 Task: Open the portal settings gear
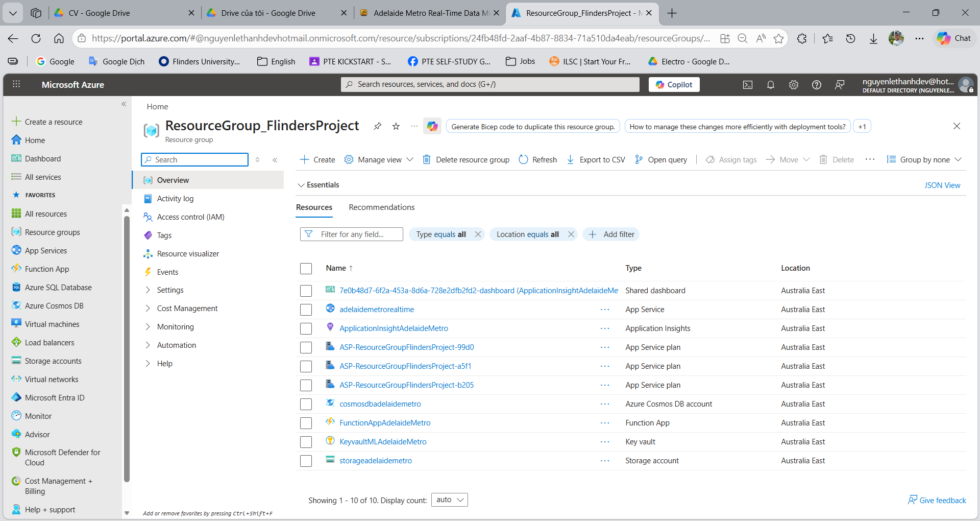pos(793,85)
